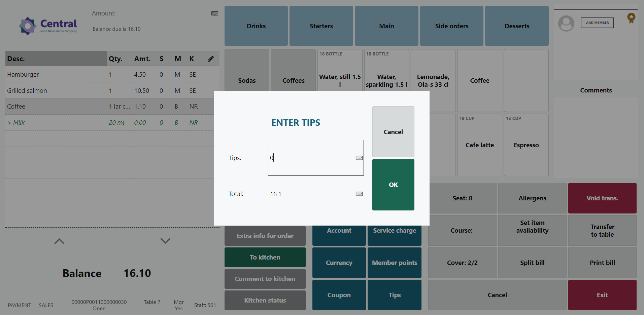This screenshot has height=315, width=644.
Task: Click the Coupon button
Action: click(x=339, y=295)
